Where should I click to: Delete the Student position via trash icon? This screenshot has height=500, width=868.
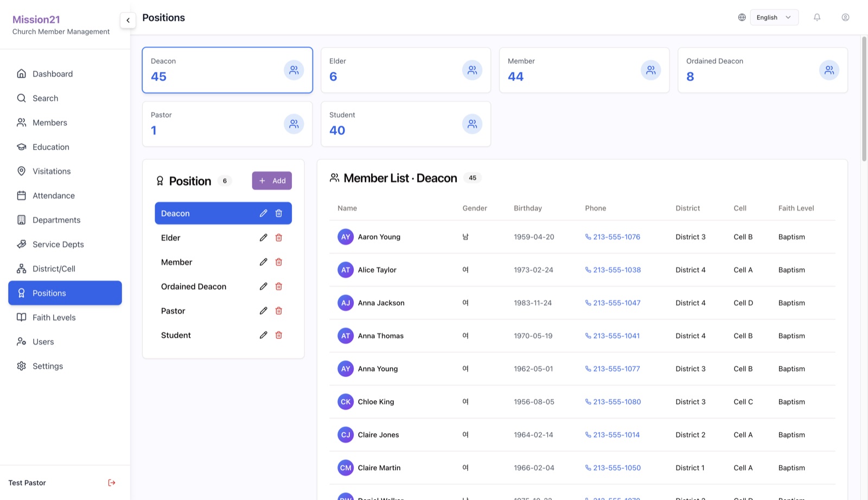coord(279,335)
